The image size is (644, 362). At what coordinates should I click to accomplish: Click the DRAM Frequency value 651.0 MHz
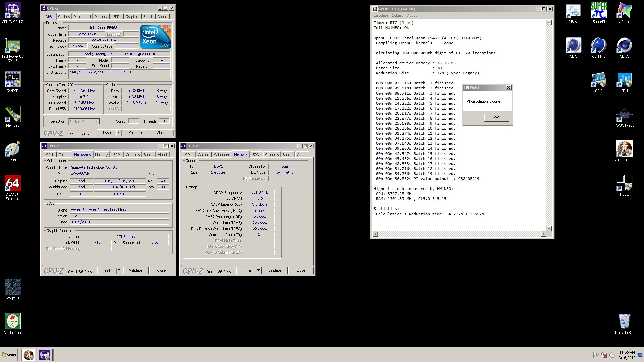(x=260, y=192)
